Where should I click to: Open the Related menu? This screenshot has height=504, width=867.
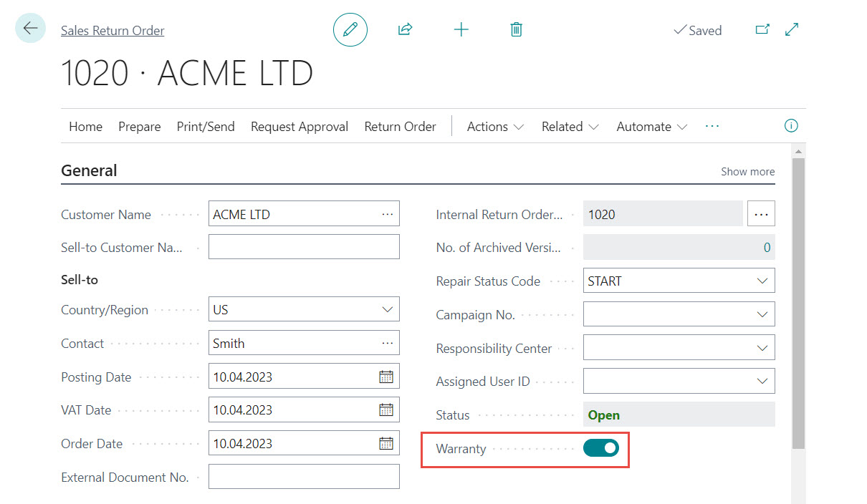coord(570,127)
